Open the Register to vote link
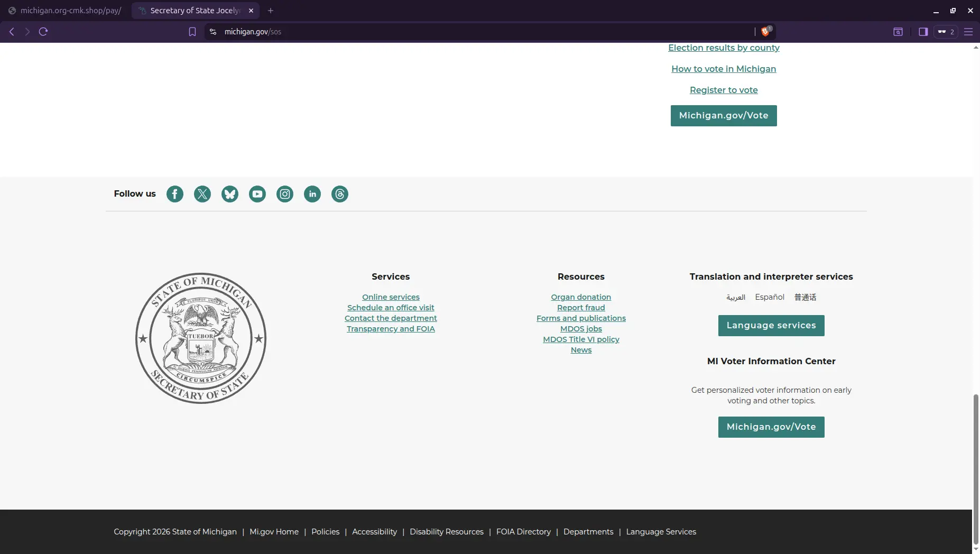Image resolution: width=980 pixels, height=554 pixels. (x=723, y=90)
